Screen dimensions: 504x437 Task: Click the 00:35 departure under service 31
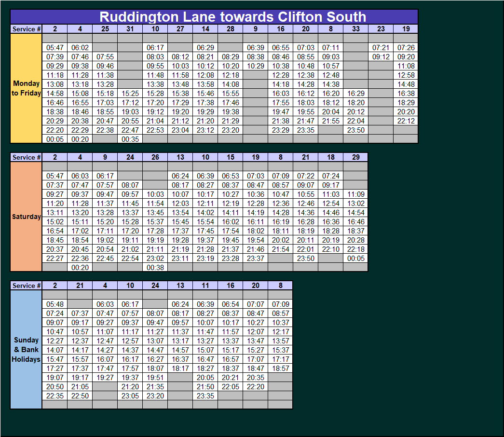click(x=130, y=139)
